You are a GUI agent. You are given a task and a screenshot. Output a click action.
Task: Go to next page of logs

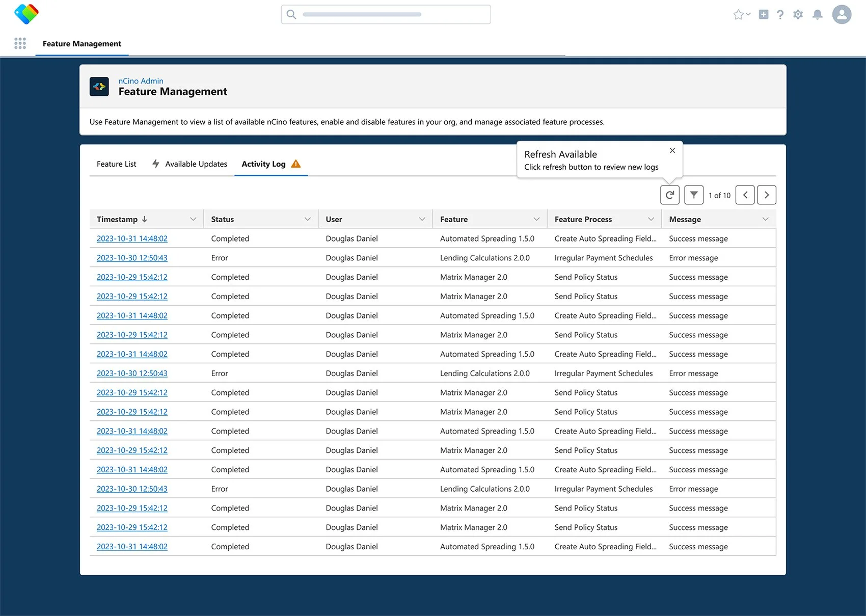tap(767, 195)
